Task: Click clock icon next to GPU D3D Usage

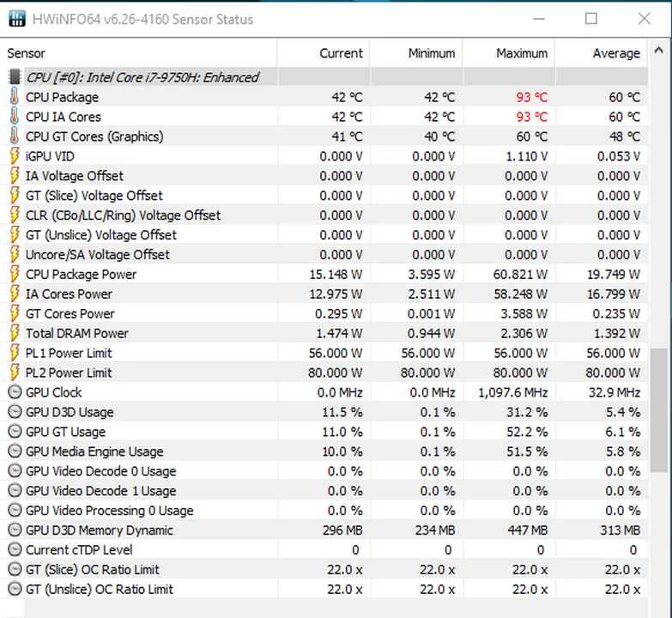Action: pos(15,412)
